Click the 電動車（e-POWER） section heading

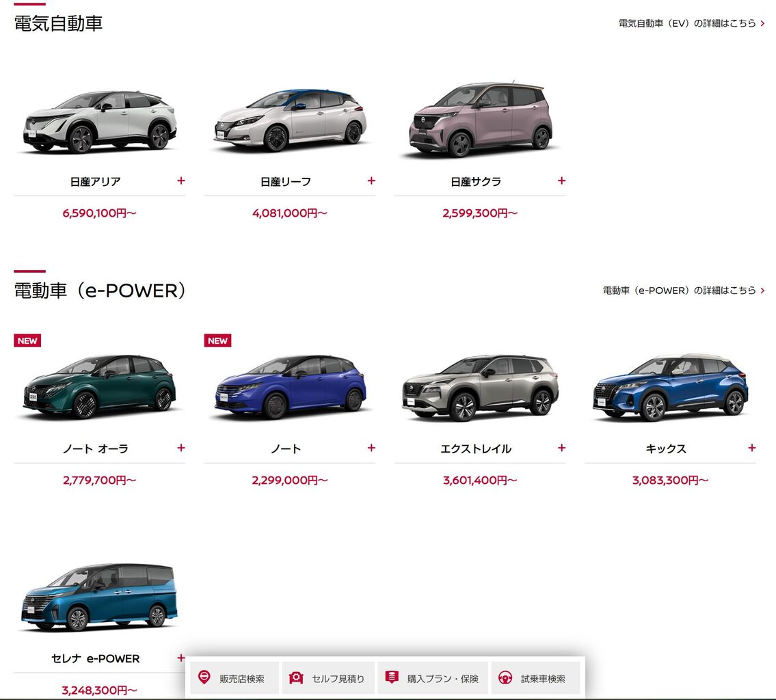click(x=100, y=291)
